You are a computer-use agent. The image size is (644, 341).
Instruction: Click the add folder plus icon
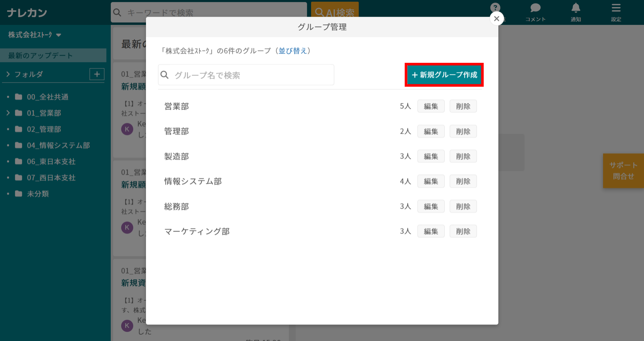97,74
